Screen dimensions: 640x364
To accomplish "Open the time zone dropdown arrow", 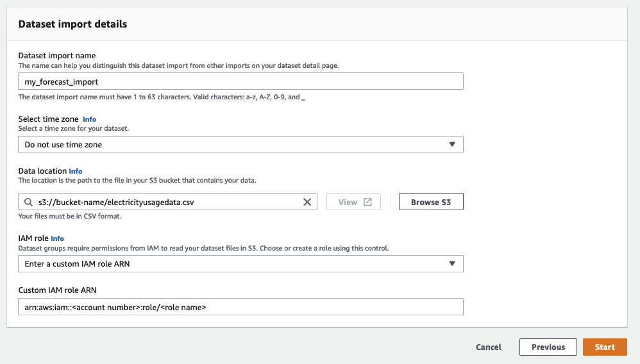I will point(452,145).
